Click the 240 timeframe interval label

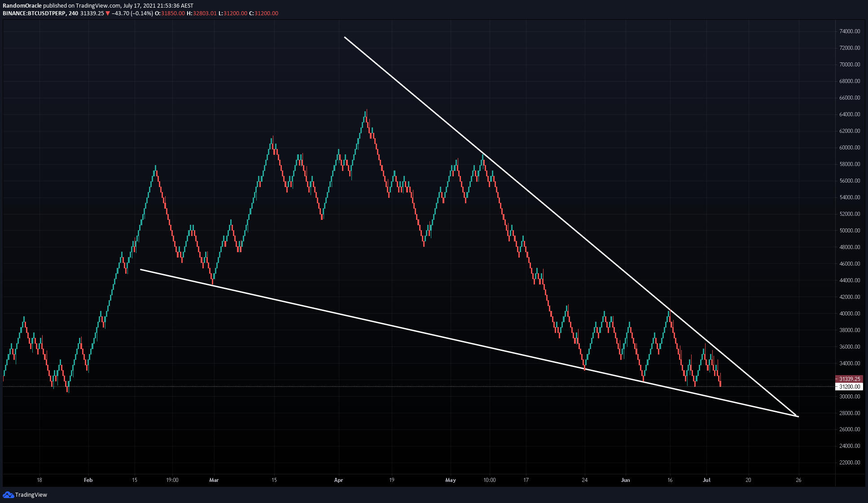click(73, 13)
